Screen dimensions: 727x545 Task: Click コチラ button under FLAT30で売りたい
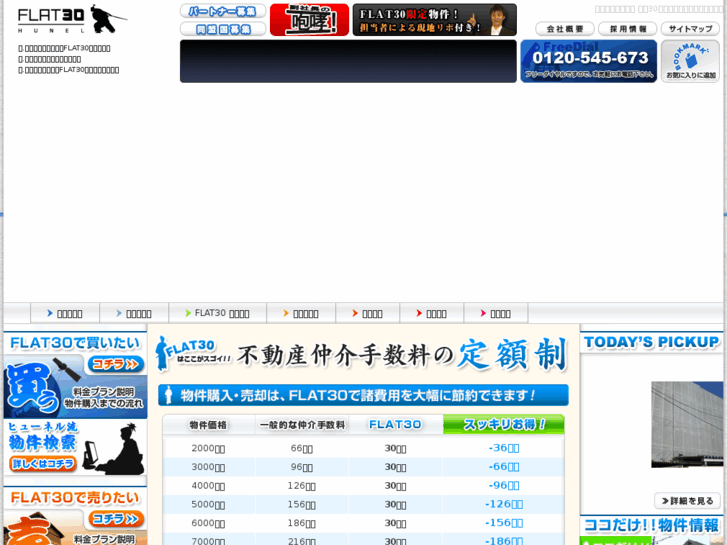(115, 519)
